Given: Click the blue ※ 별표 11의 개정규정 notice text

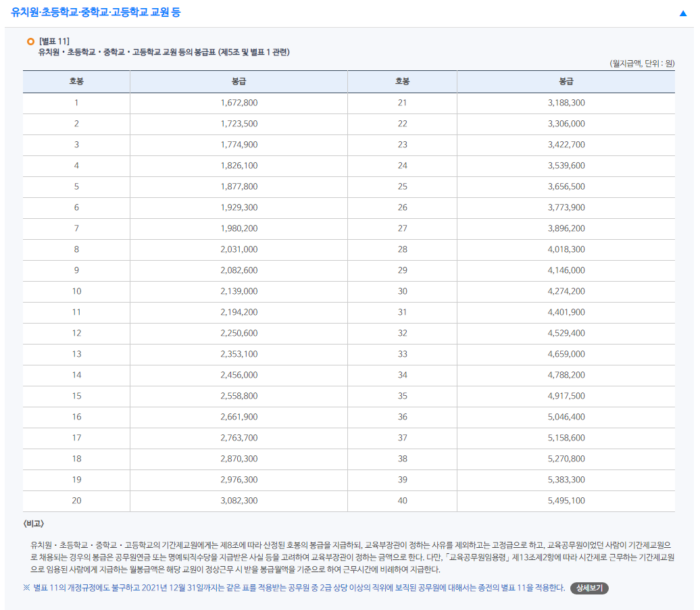Looking at the screenshot, I should coord(294,588).
